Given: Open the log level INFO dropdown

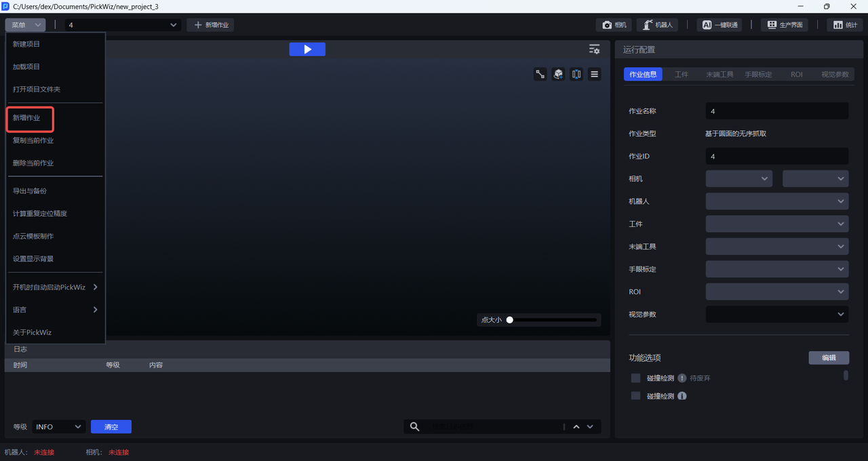Looking at the screenshot, I should pyautogui.click(x=58, y=427).
